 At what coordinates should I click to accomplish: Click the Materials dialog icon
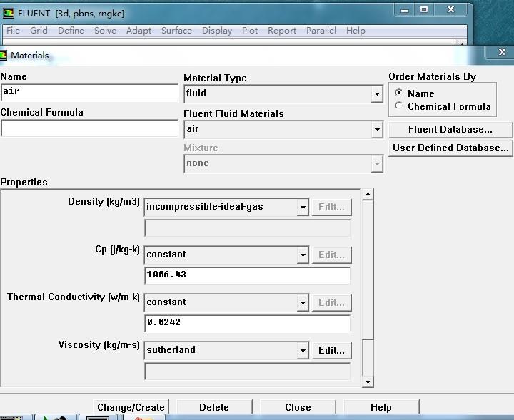(4, 55)
